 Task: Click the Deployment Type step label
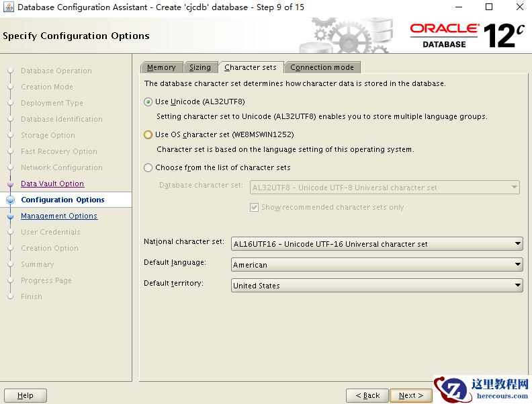(x=52, y=103)
